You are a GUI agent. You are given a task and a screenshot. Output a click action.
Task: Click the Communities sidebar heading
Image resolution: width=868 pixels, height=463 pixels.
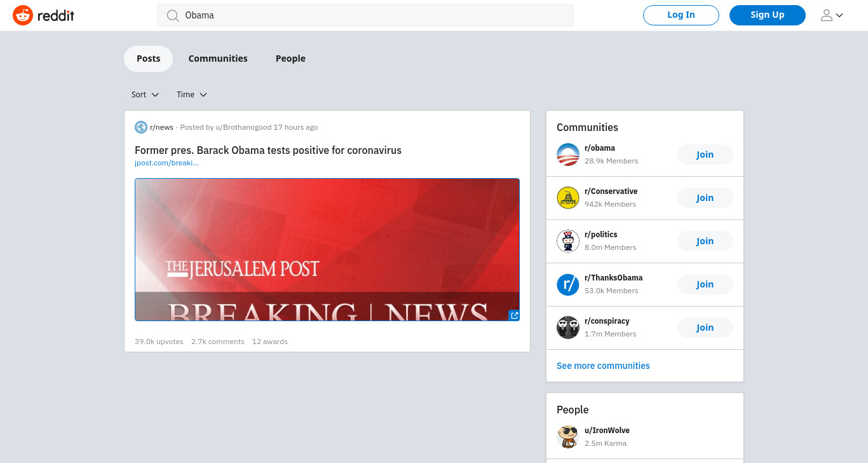[587, 127]
